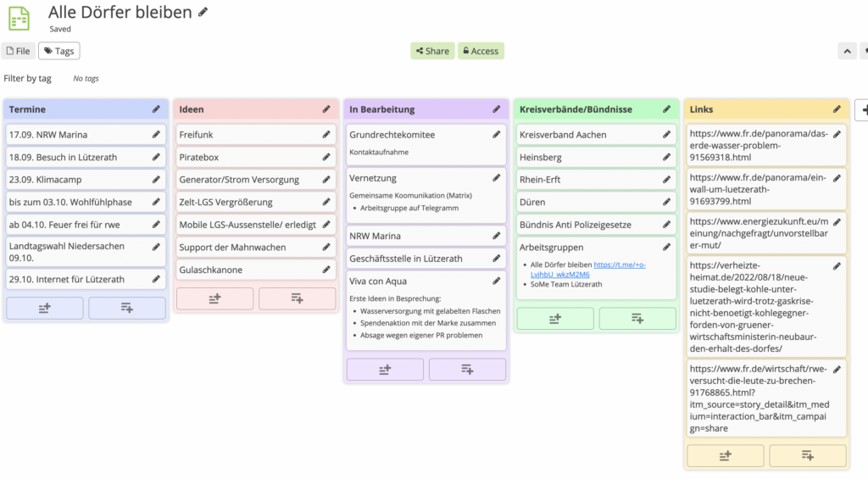Add card to top of Kreisverbände/Bündnisse column
The image size is (868, 479).
tap(555, 319)
